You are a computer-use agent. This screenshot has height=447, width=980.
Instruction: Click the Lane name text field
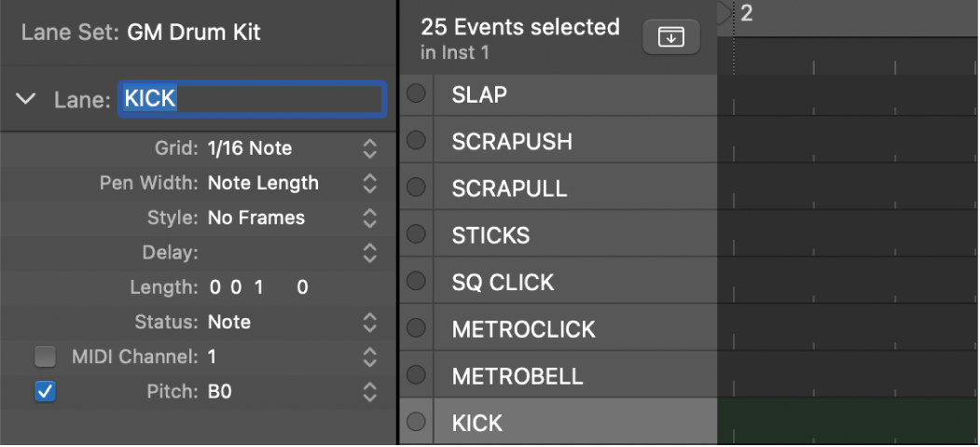pyautogui.click(x=252, y=99)
